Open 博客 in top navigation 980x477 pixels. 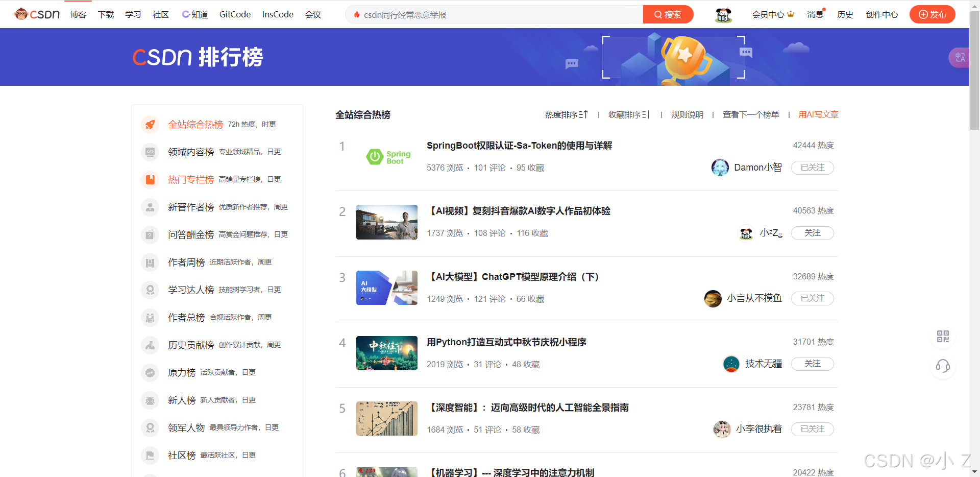[78, 14]
